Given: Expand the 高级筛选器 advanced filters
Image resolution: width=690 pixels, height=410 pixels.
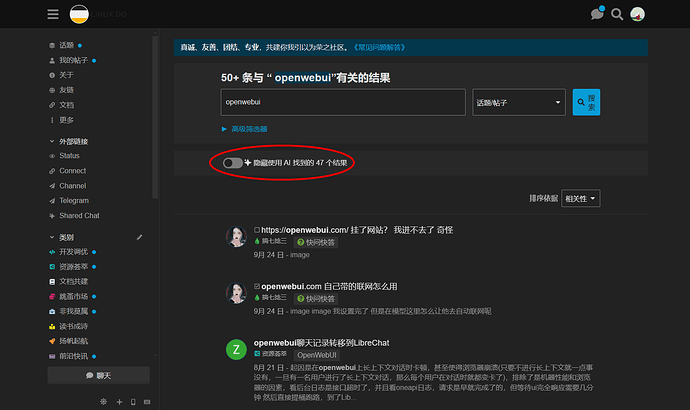Looking at the screenshot, I should (245, 129).
